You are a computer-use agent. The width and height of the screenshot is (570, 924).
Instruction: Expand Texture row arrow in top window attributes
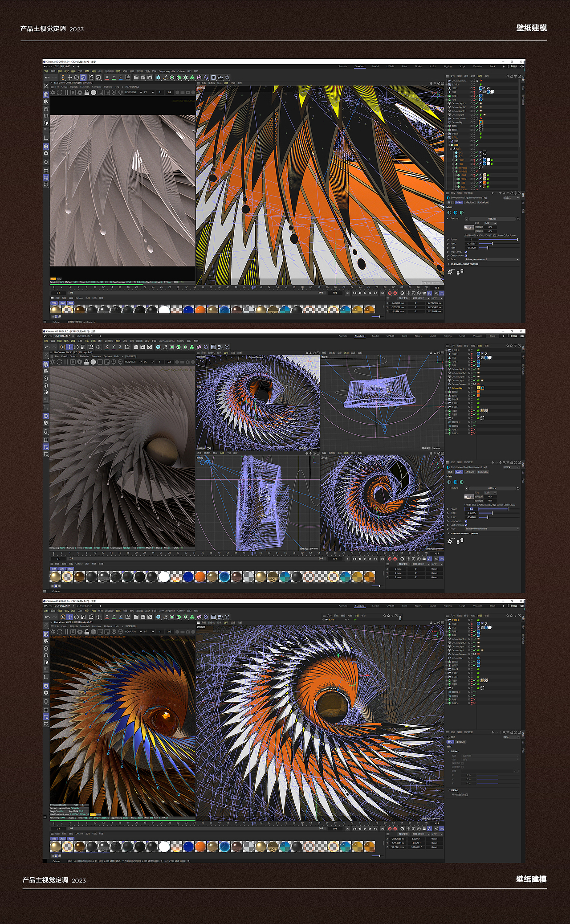tap(447, 219)
